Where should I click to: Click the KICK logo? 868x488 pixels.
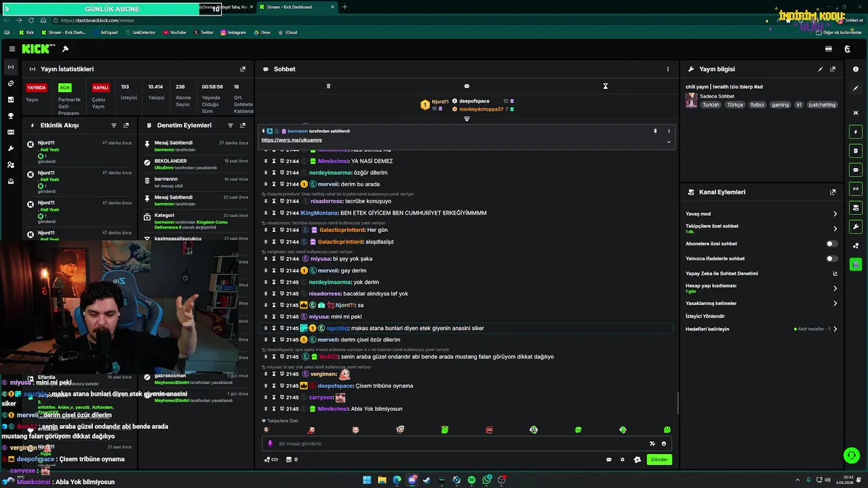point(36,49)
